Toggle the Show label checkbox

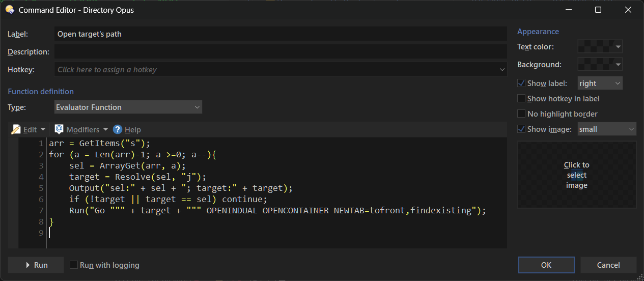point(521,83)
